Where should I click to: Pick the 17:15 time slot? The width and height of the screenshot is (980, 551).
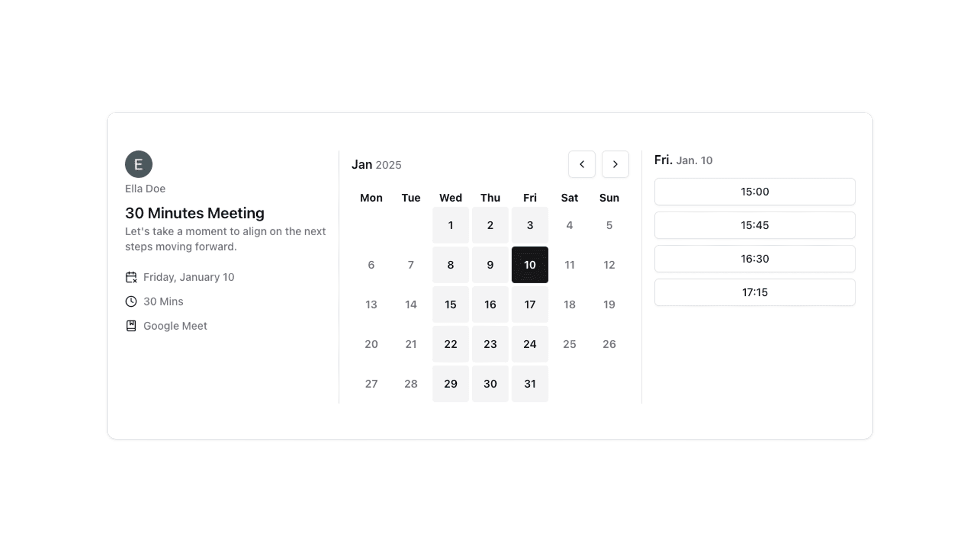(754, 292)
